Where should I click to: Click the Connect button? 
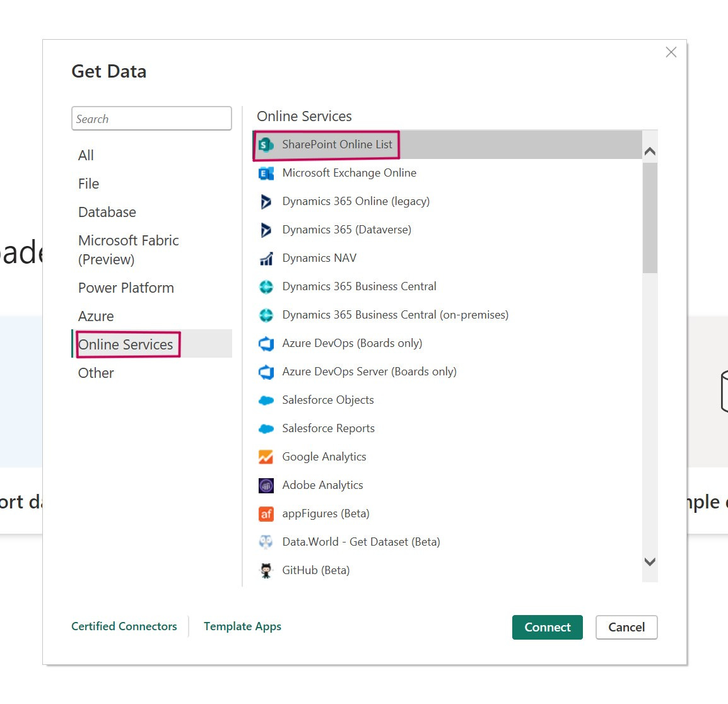pos(548,628)
